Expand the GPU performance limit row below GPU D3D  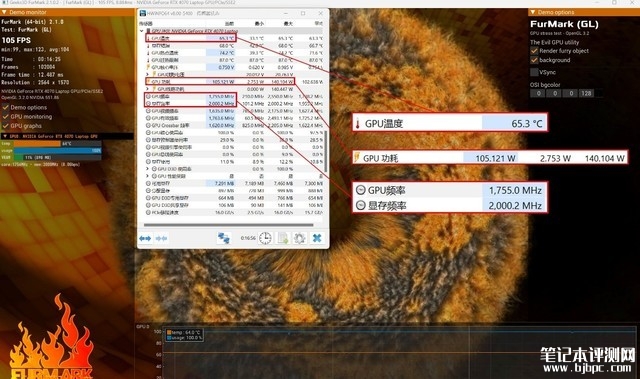pyautogui.click(x=147, y=176)
